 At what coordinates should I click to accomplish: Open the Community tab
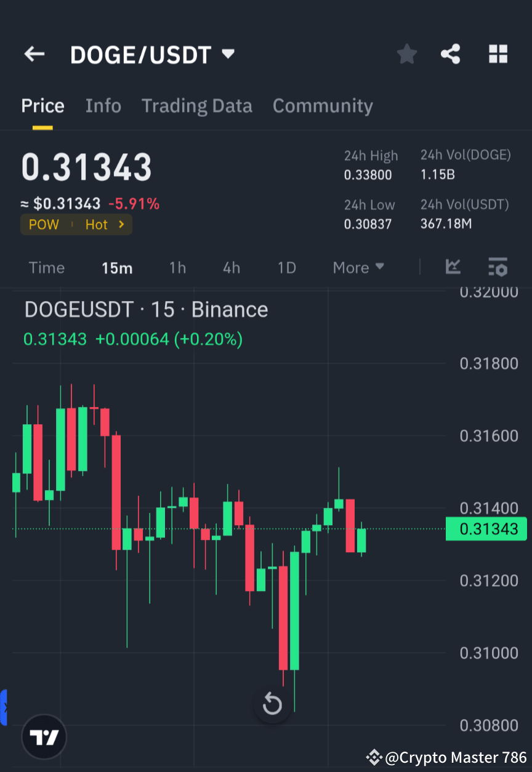pyautogui.click(x=323, y=105)
